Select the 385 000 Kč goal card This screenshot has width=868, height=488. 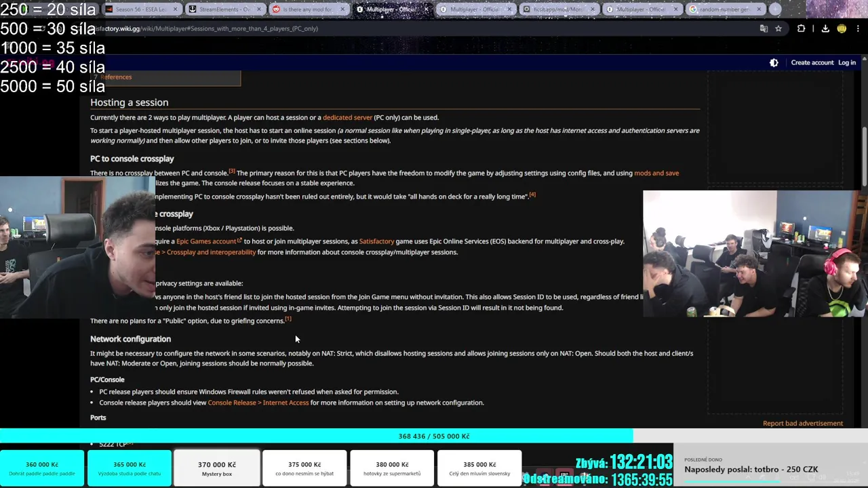pos(479,468)
